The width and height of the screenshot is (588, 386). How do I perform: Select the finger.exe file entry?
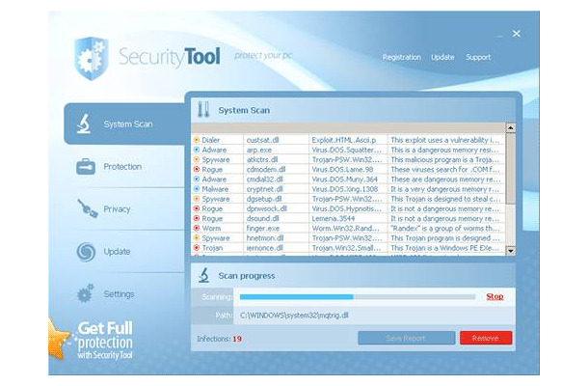[263, 228]
